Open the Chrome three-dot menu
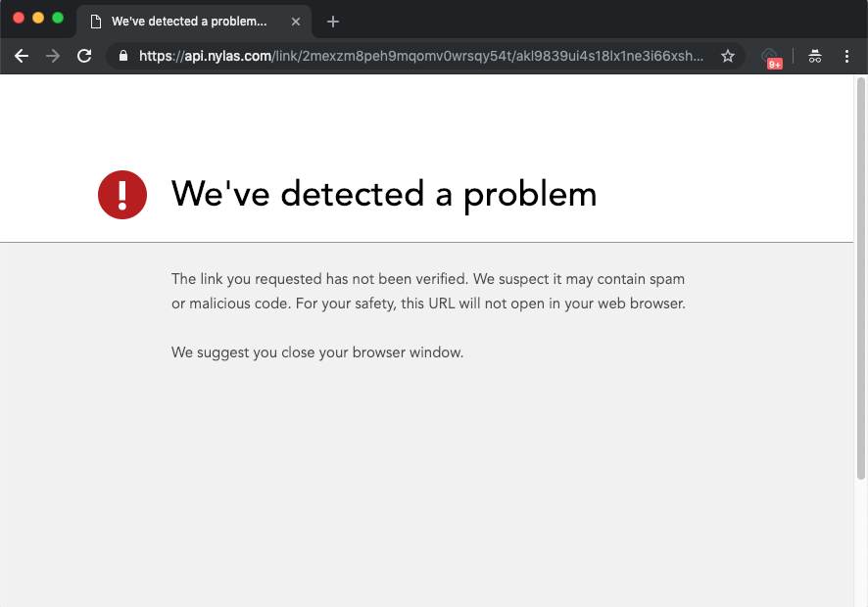 [x=848, y=56]
